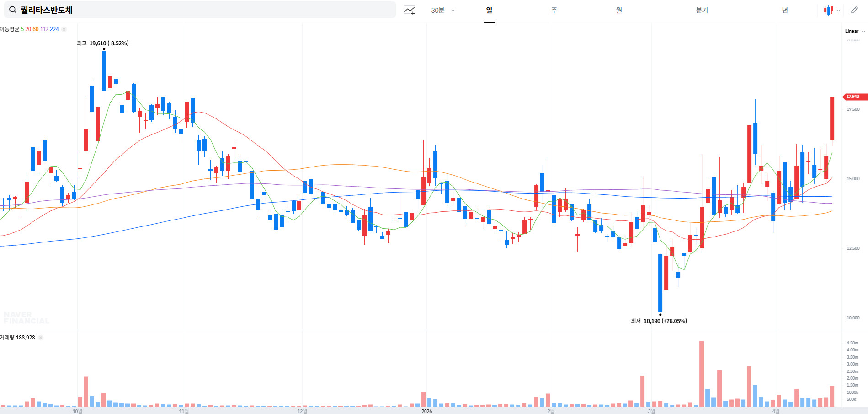Switch to the 주 weekly tab
This screenshot has width=868, height=414.
pyautogui.click(x=554, y=10)
